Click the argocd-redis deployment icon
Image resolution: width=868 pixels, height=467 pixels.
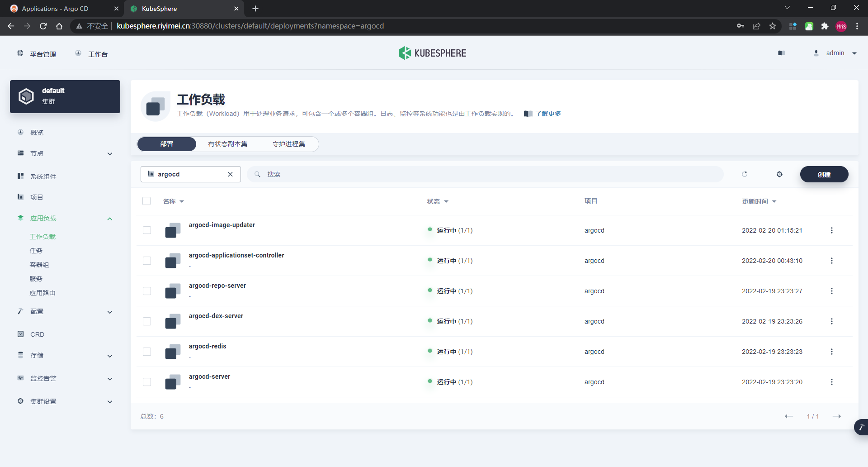tap(173, 352)
